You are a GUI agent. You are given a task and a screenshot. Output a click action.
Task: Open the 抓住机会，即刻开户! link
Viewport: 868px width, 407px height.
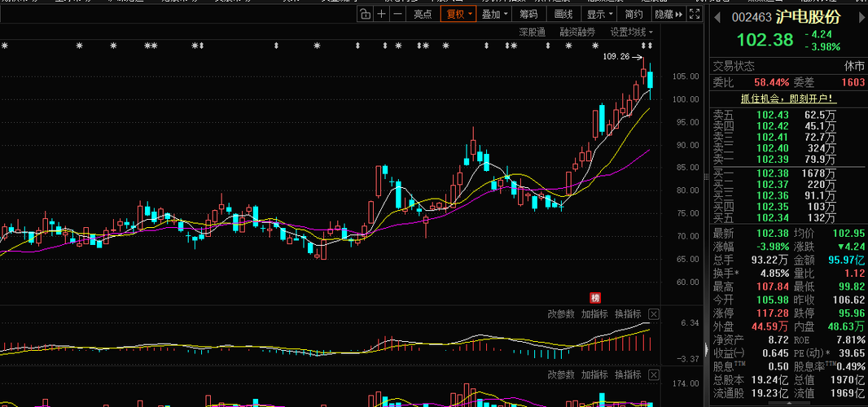[x=789, y=98]
